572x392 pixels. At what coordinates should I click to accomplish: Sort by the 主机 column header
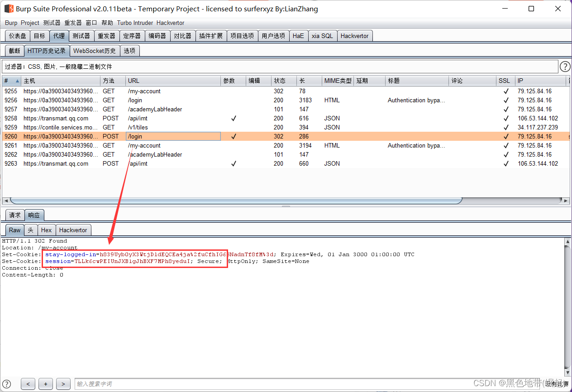pos(61,81)
